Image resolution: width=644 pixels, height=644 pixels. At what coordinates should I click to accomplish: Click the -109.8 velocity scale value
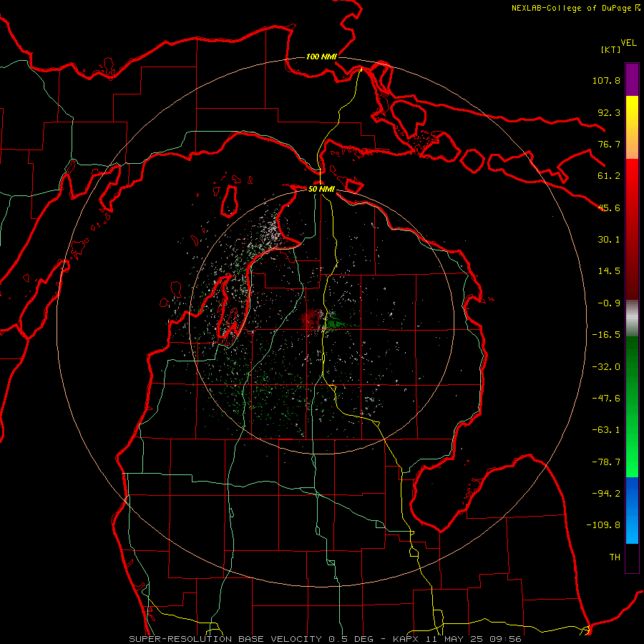pos(603,525)
